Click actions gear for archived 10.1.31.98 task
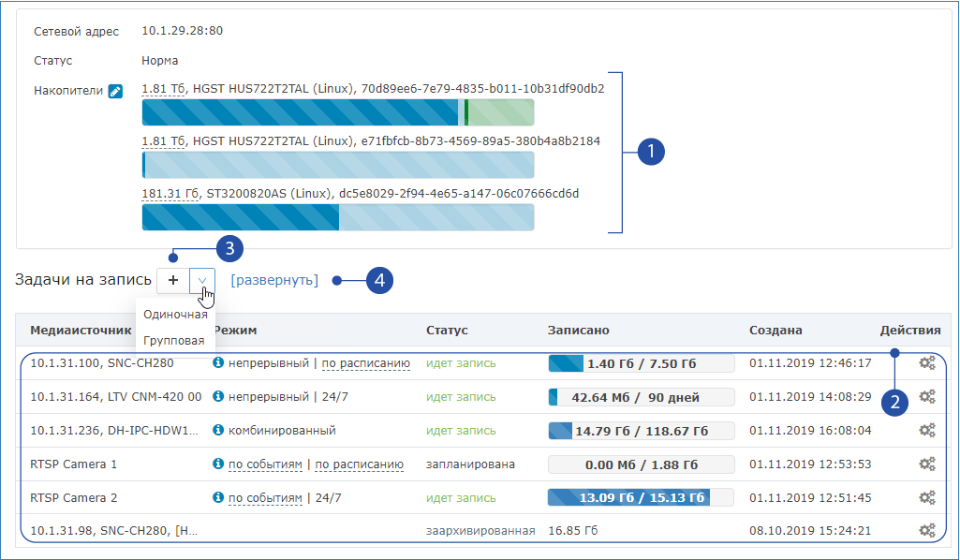The width and height of the screenshot is (960, 560). pyautogui.click(x=926, y=531)
